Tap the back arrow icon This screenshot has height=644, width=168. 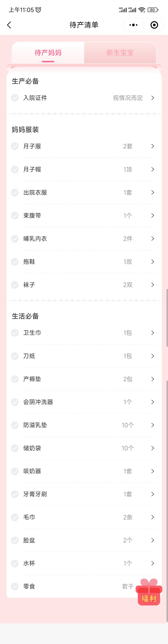9,25
